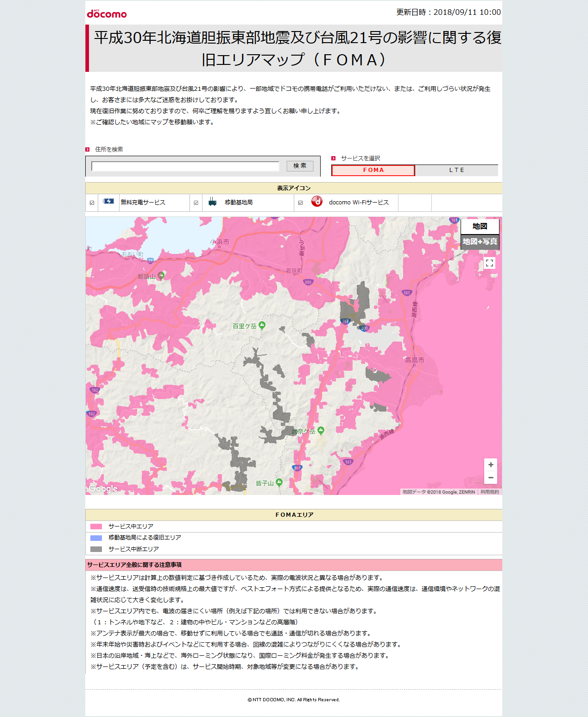Select the LTE service tab
The width and height of the screenshot is (588, 717).
point(456,170)
